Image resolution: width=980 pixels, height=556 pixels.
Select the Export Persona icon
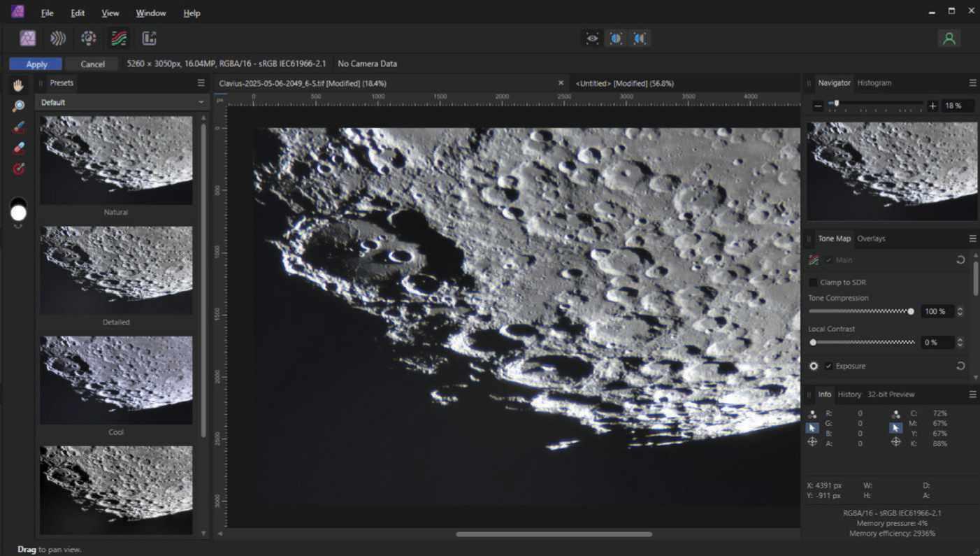(149, 38)
